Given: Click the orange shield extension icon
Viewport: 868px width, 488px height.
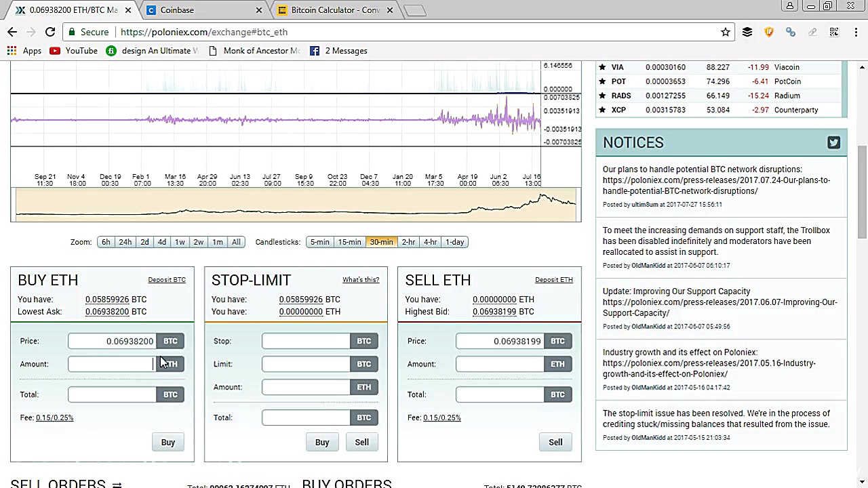Looking at the screenshot, I should (769, 32).
